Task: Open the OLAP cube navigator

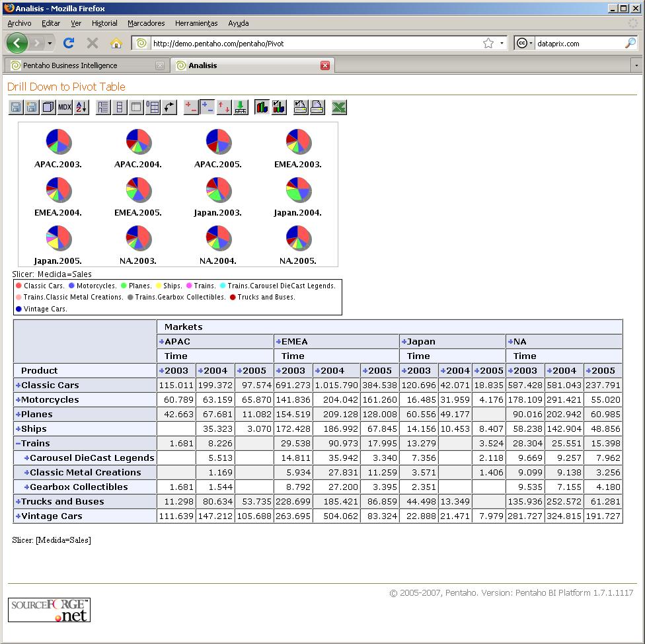Action: click(x=48, y=107)
